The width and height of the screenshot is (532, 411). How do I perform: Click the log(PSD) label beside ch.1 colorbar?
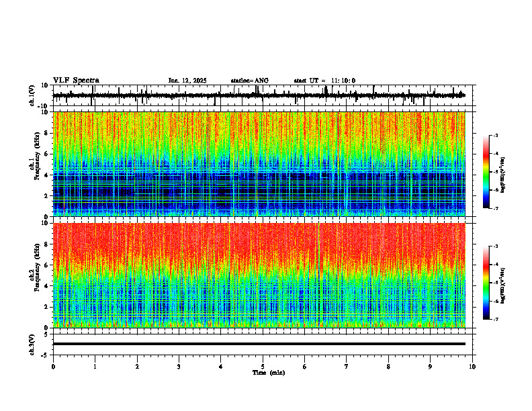[503, 175]
